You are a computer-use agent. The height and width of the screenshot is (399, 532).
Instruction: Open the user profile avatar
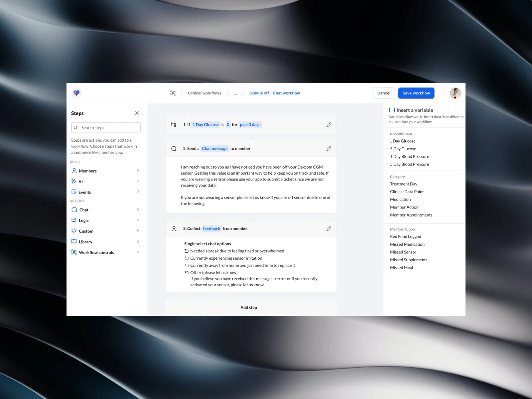coord(455,93)
